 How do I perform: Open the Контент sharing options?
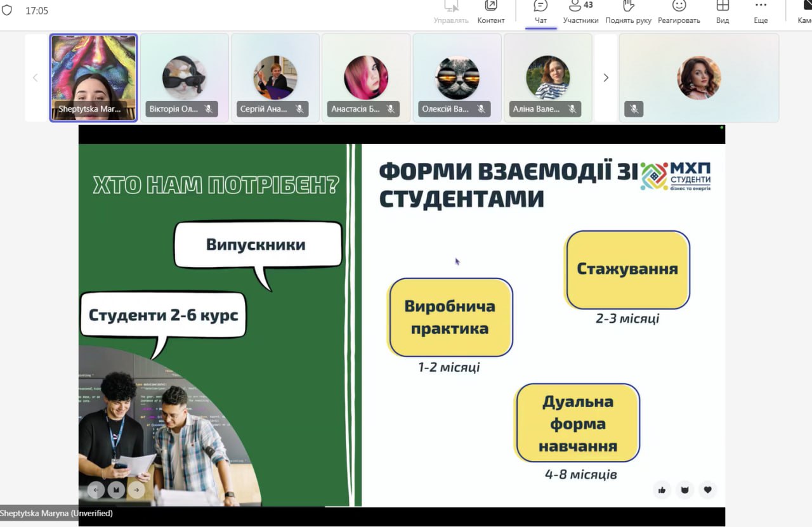[x=490, y=12]
